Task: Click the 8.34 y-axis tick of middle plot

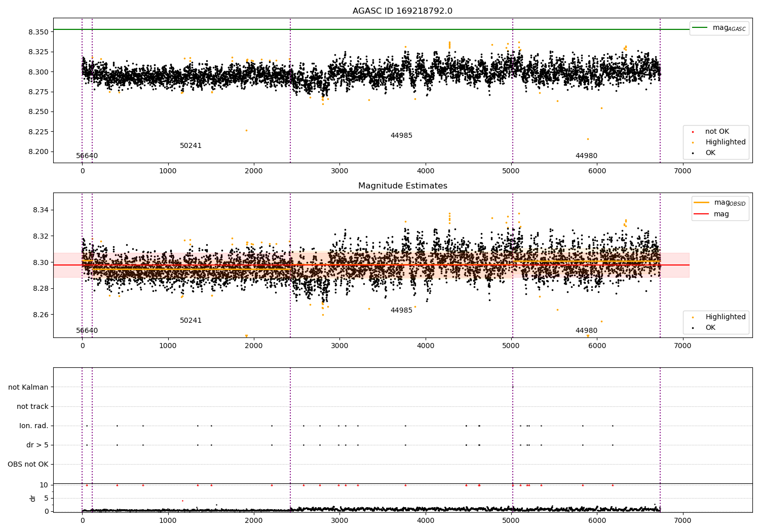Action: pyautogui.click(x=41, y=210)
